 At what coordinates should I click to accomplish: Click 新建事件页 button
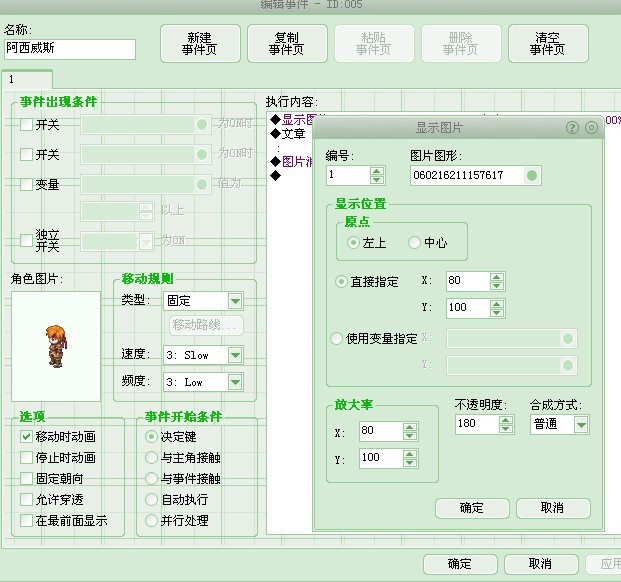click(200, 44)
